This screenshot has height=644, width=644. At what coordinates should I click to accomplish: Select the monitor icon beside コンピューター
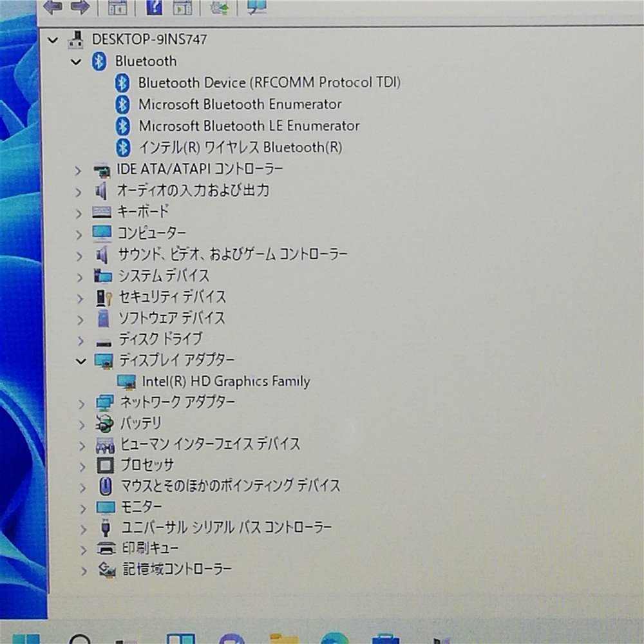pos(102,233)
